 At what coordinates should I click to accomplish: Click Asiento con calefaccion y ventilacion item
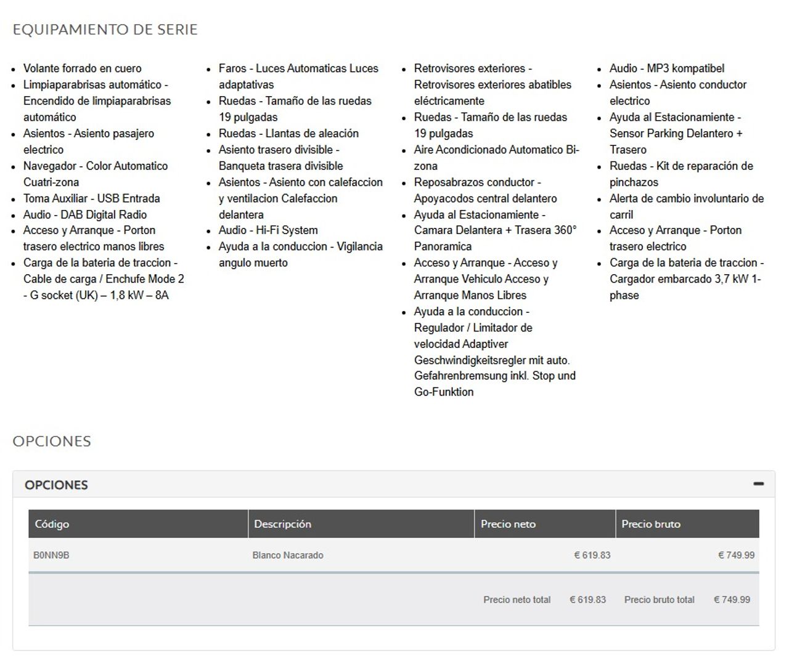(x=301, y=198)
